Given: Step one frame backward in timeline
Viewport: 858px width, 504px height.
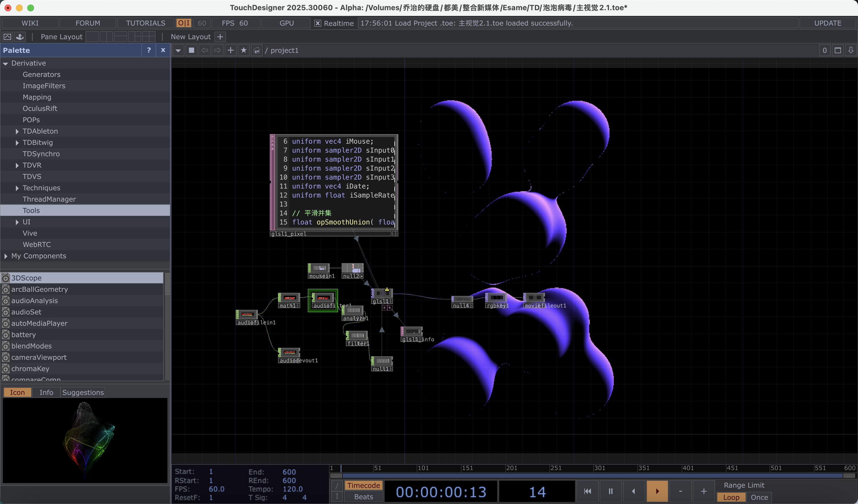Looking at the screenshot, I should click(634, 491).
